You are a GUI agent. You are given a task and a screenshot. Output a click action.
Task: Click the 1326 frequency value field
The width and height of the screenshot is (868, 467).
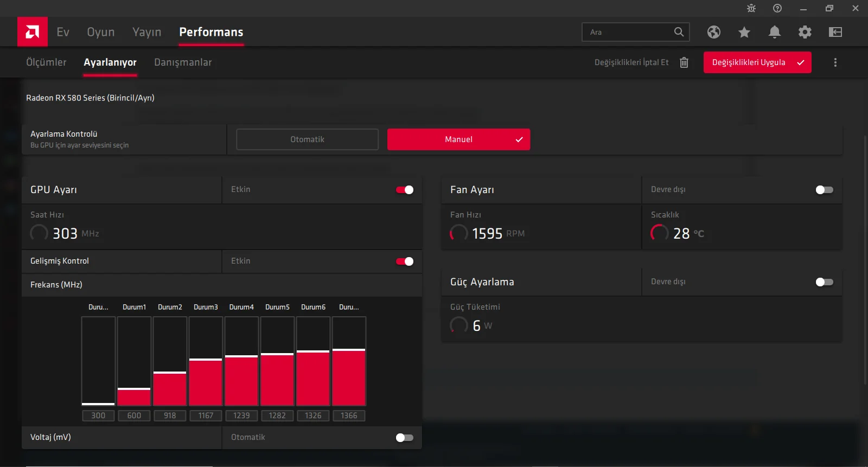pos(313,415)
